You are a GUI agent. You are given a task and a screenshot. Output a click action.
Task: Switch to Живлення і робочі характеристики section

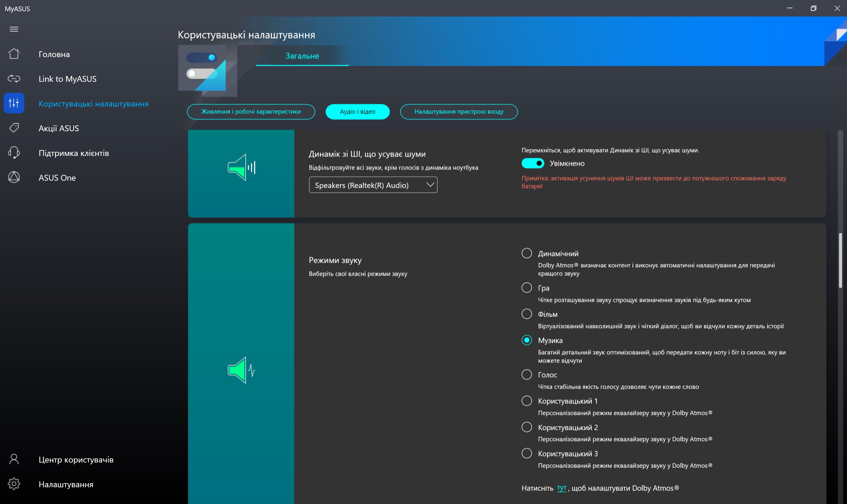click(251, 112)
